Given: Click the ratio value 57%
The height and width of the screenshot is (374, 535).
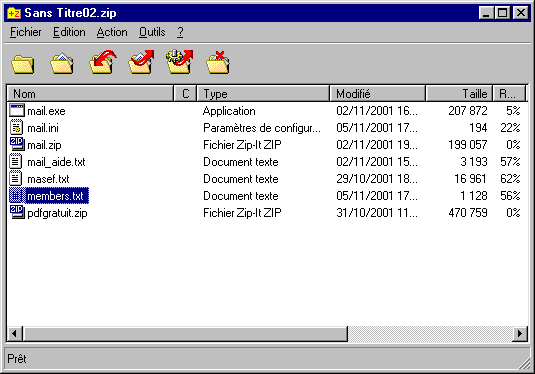Looking at the screenshot, I should coord(510,162).
